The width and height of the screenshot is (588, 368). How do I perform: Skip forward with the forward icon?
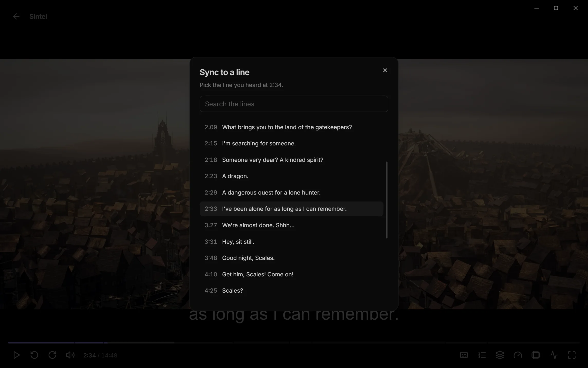pos(52,355)
